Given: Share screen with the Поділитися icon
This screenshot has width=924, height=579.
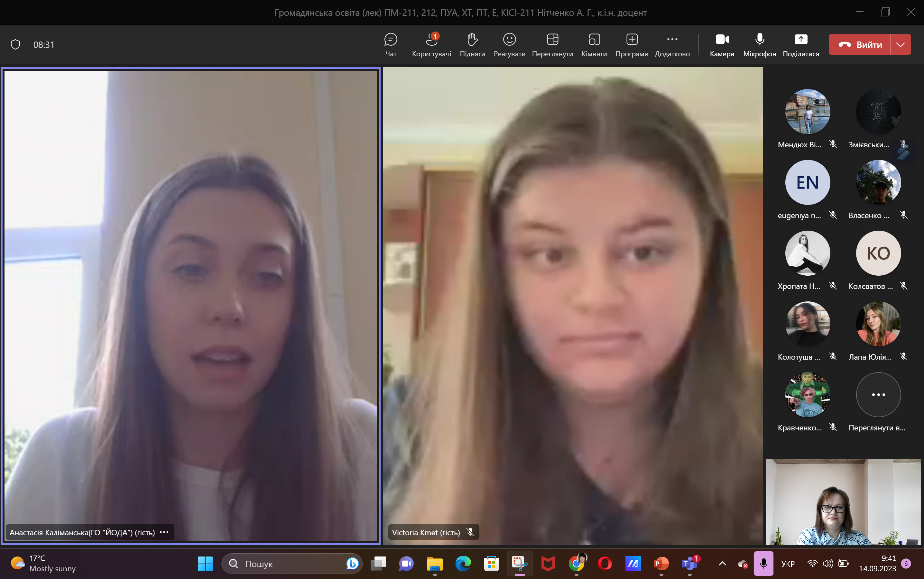Looking at the screenshot, I should (x=800, y=44).
